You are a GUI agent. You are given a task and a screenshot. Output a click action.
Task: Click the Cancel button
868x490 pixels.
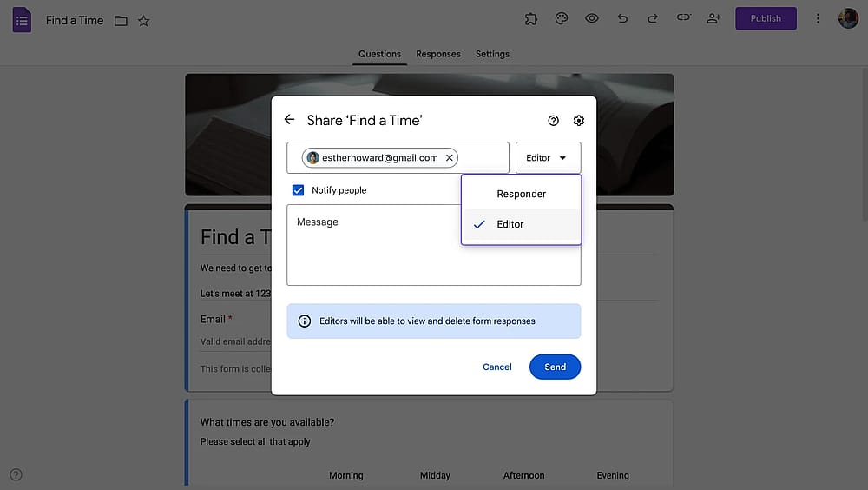click(x=497, y=367)
